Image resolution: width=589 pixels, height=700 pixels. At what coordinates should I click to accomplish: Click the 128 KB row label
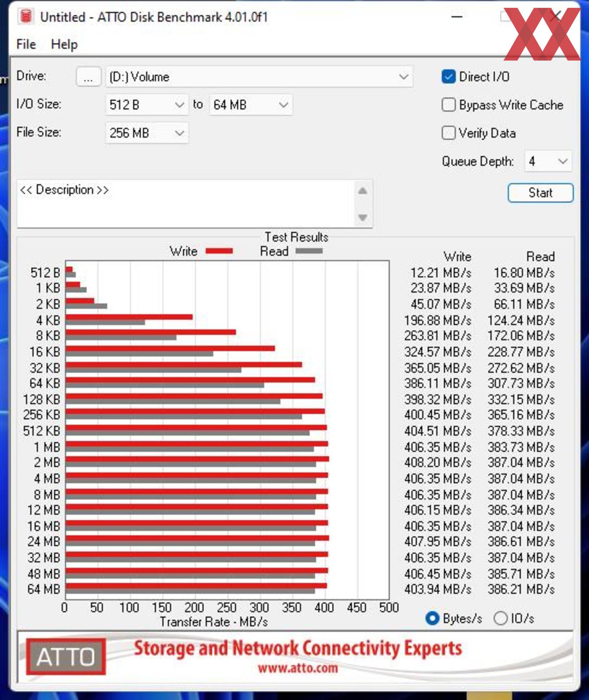tap(42, 399)
